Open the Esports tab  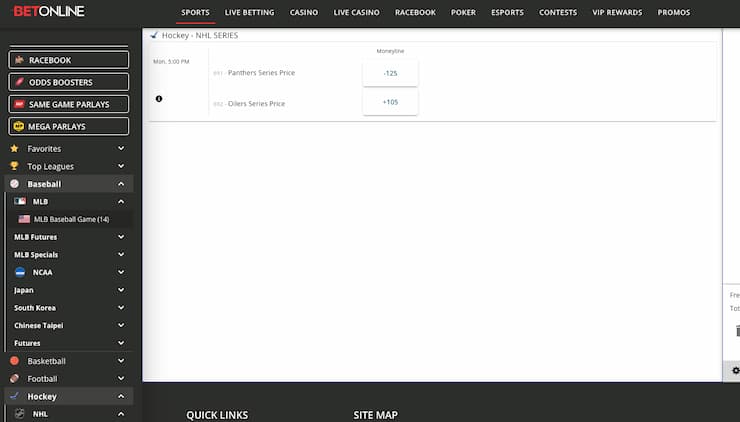pos(507,12)
